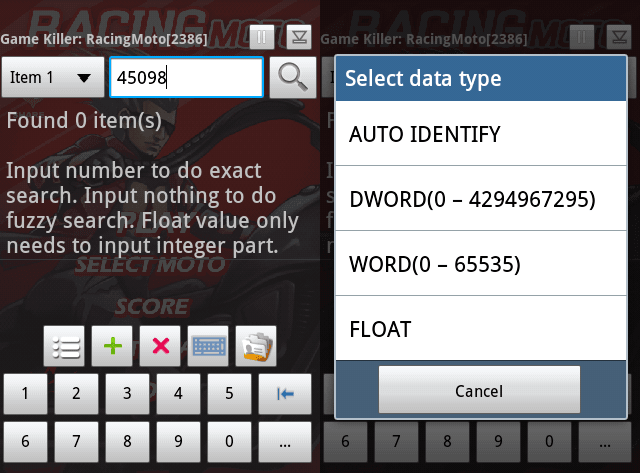Click the search value input field
640x473 pixels.
[x=187, y=77]
